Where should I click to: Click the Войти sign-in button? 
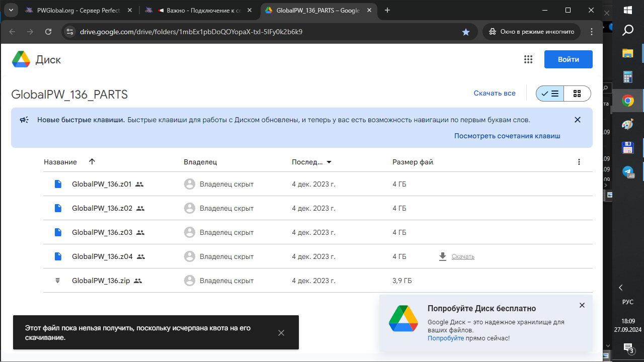click(569, 59)
